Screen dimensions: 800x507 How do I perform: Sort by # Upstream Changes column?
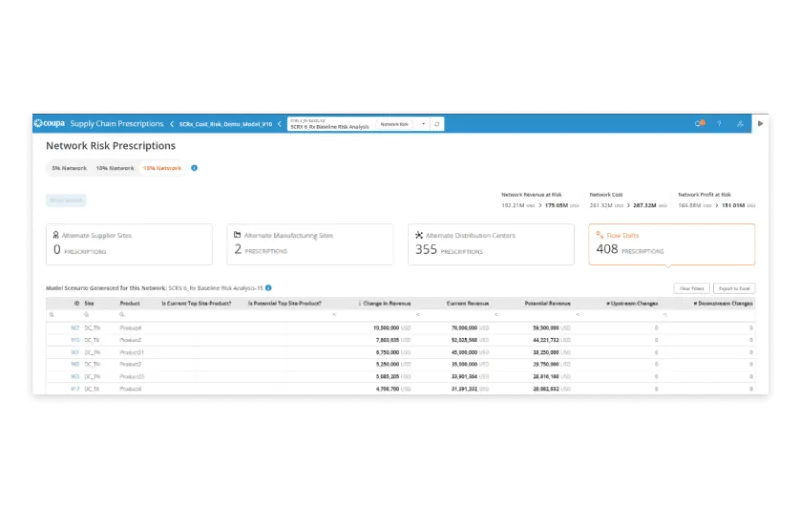632,303
